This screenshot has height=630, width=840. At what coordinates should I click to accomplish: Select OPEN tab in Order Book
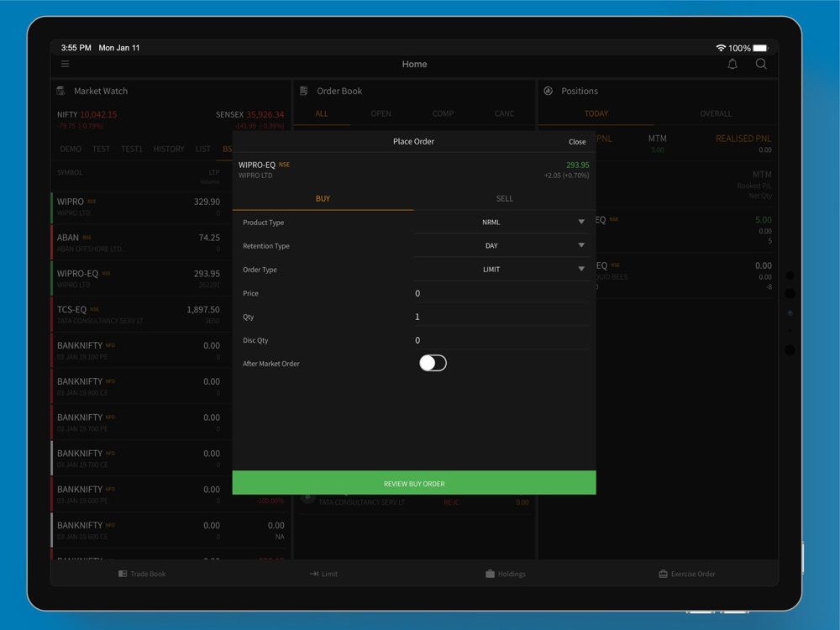381,113
